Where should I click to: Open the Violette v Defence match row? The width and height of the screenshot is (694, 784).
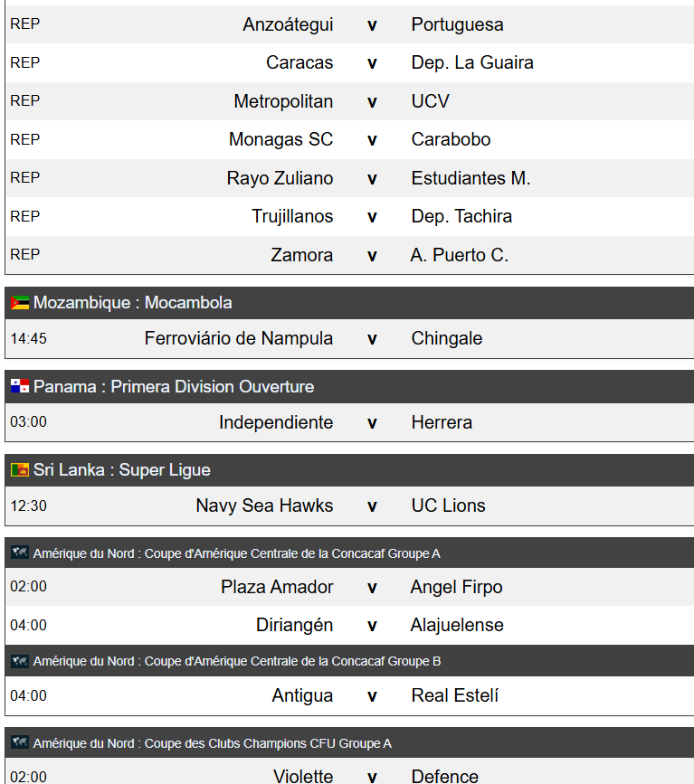click(349, 772)
